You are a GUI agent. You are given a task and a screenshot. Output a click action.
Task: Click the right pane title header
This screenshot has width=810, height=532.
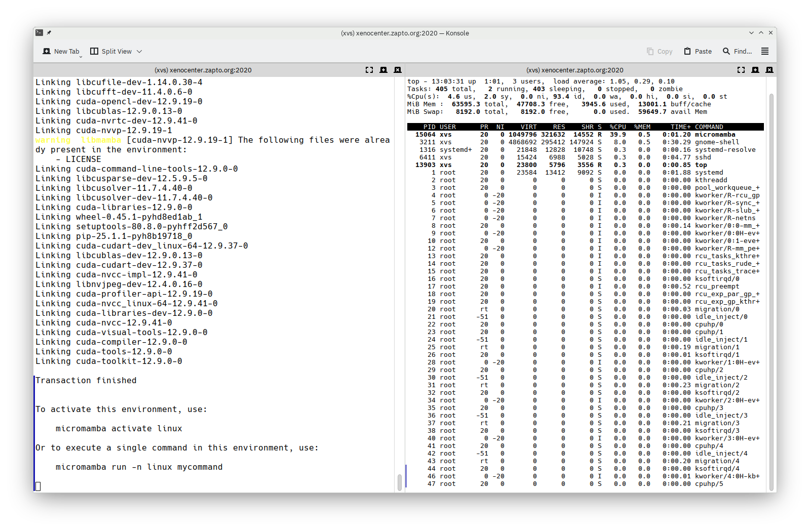[x=574, y=70]
